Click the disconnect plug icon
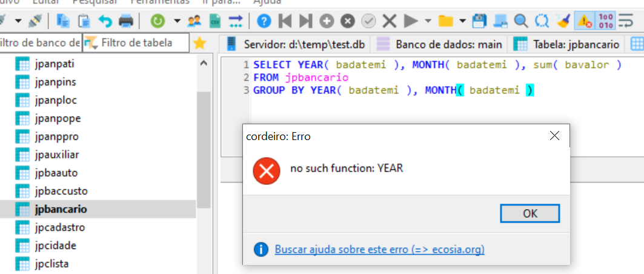644x274 pixels. (36, 21)
